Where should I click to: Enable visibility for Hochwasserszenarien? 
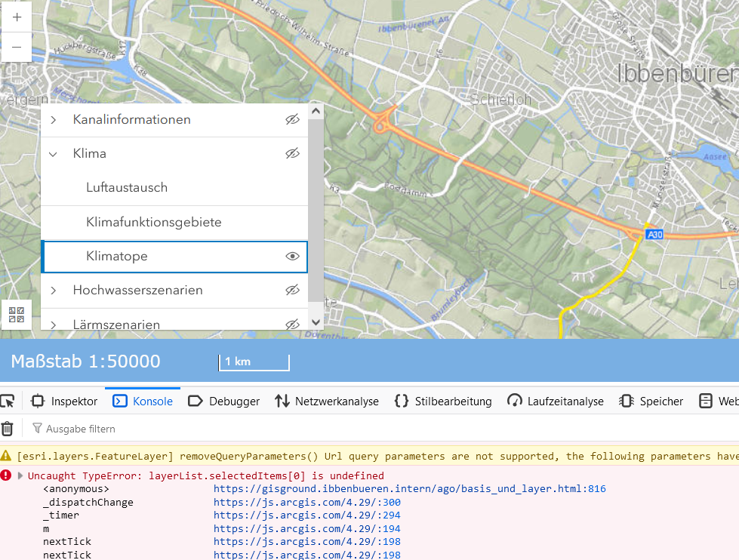(x=293, y=290)
